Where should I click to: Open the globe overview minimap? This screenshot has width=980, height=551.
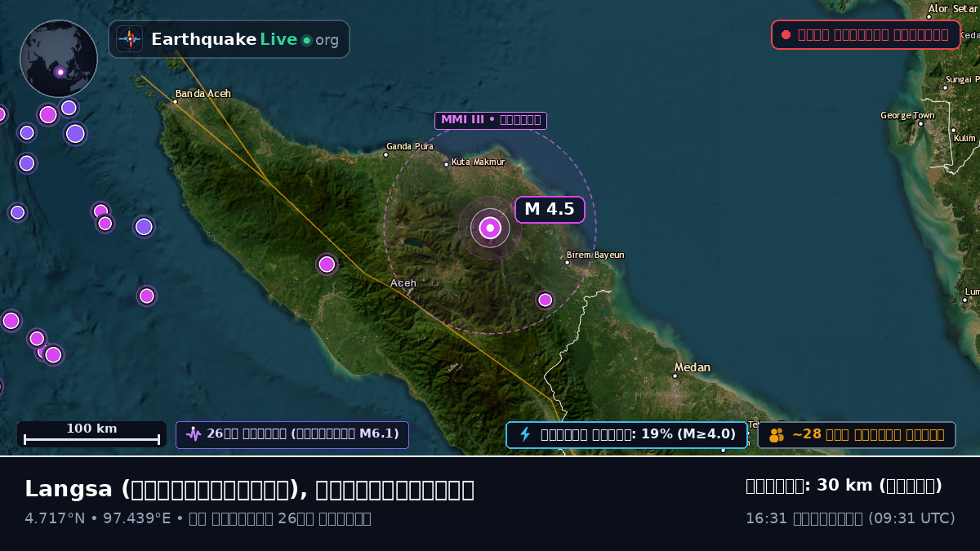pyautogui.click(x=59, y=59)
